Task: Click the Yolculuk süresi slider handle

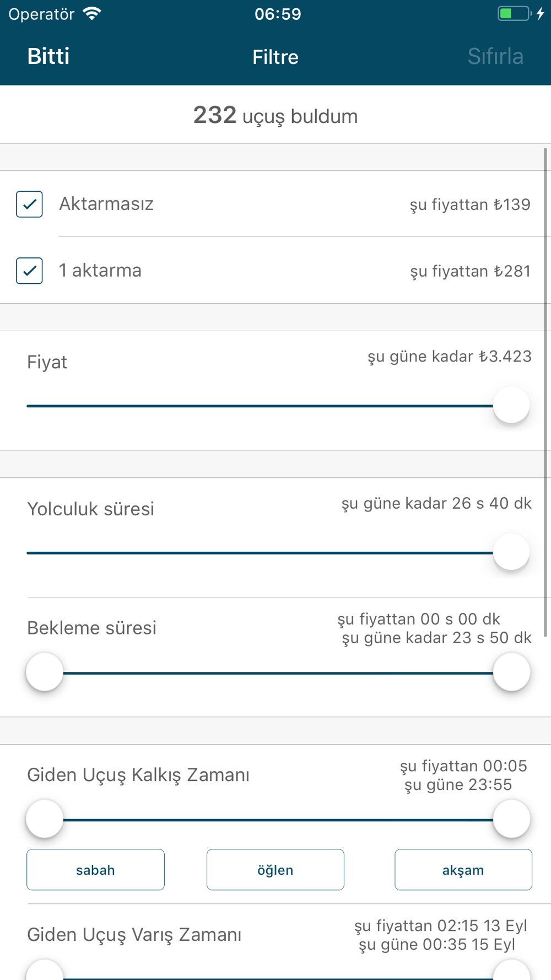Action: [511, 552]
